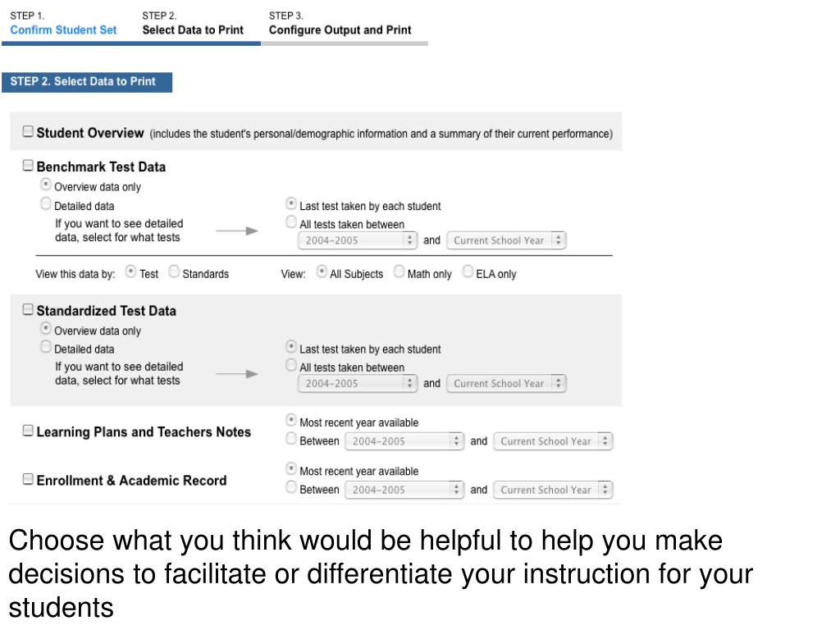Check the Student Overview checkbox

28,131
